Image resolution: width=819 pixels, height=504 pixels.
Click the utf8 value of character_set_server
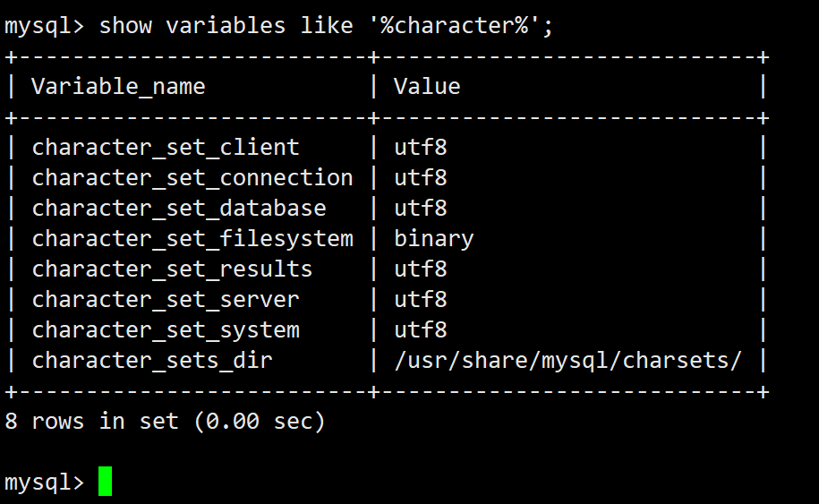tap(421, 300)
